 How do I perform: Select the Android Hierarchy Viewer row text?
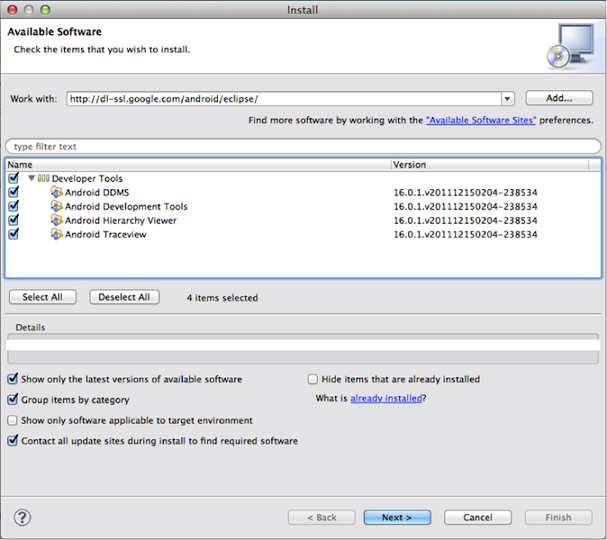(x=121, y=220)
